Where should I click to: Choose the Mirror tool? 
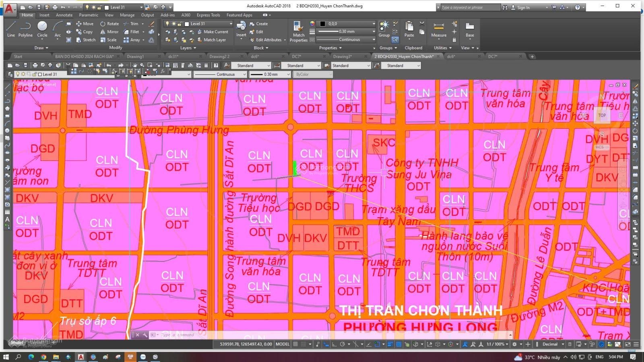coord(109,32)
